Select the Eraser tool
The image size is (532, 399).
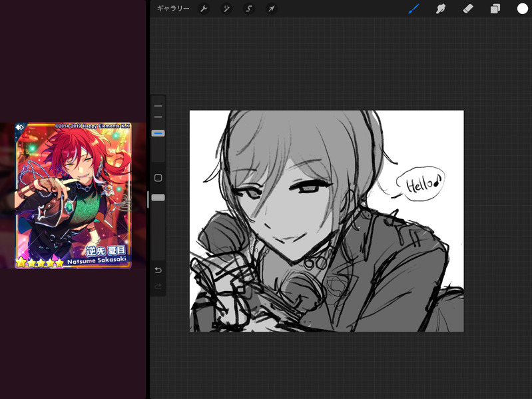pos(468,9)
